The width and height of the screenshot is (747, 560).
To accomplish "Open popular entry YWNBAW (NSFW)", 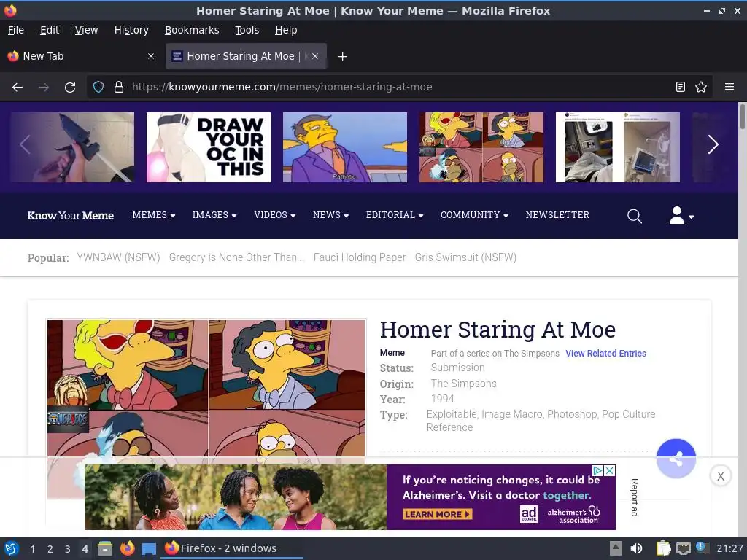I will pyautogui.click(x=118, y=257).
